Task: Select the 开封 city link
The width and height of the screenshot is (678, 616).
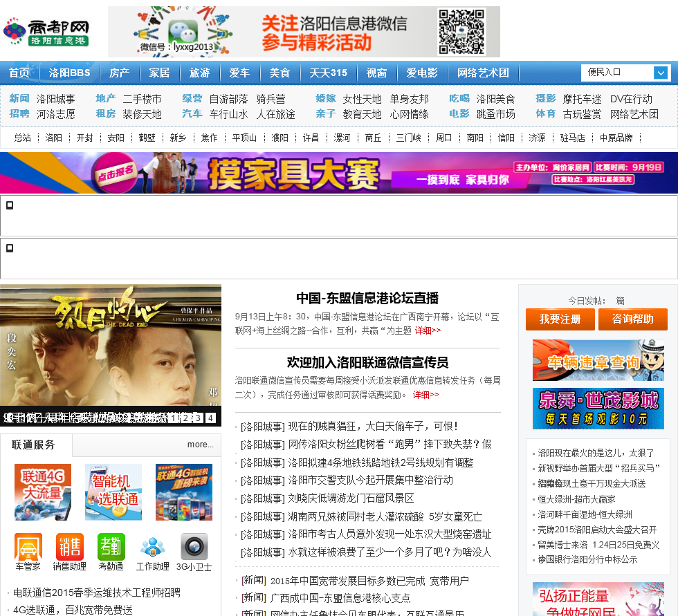Action: point(84,138)
